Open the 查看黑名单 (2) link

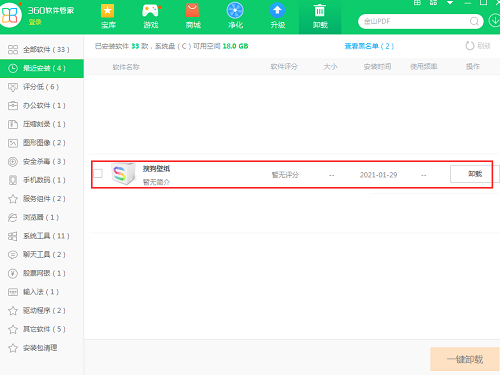pos(369,46)
